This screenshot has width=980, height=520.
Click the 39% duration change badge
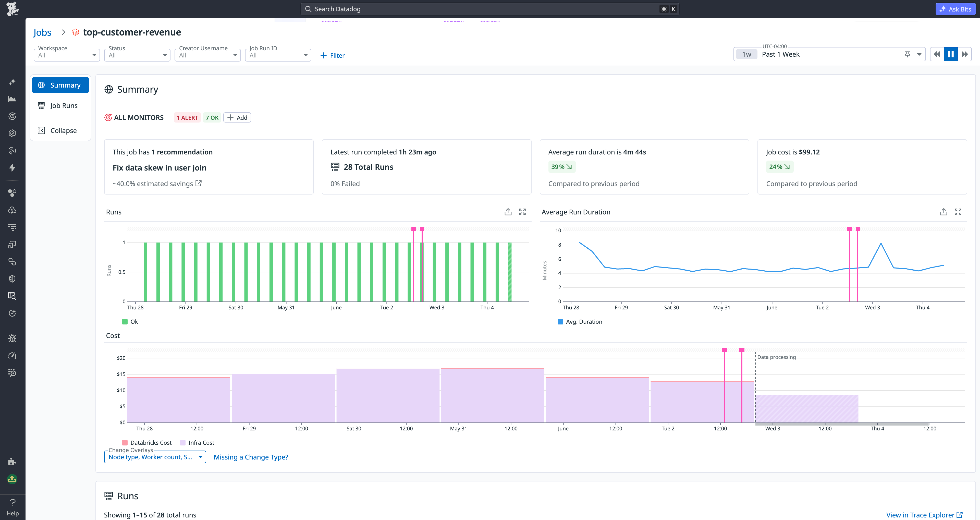561,167
